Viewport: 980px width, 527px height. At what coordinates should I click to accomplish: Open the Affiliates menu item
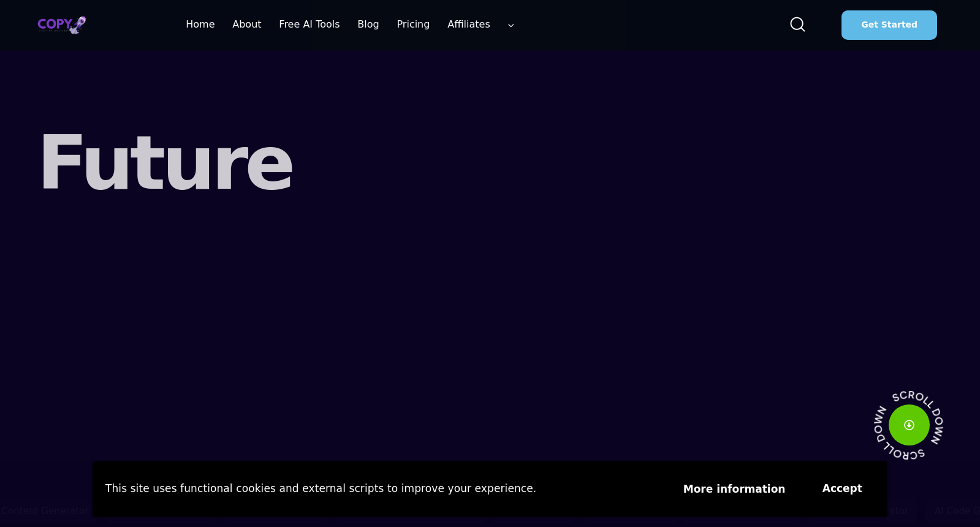click(x=469, y=25)
